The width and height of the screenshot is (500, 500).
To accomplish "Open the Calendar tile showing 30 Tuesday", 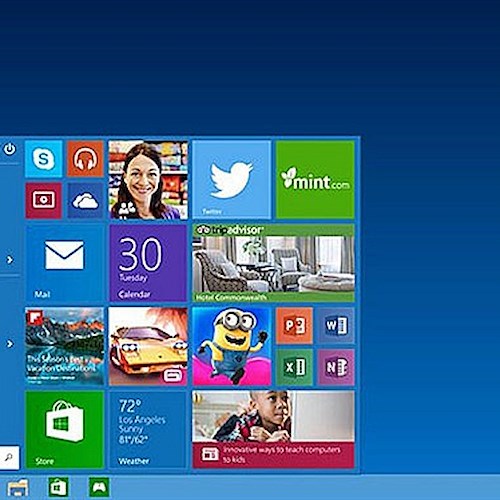I will [x=148, y=263].
